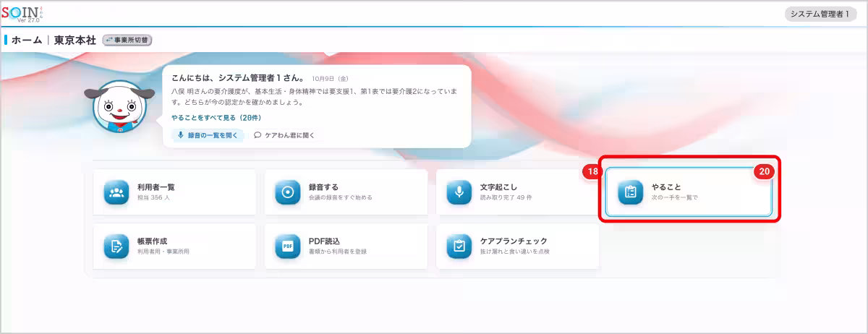Click 利用者用・事業所用 subtitle
Screen dimensions: 868x334
pos(163,252)
